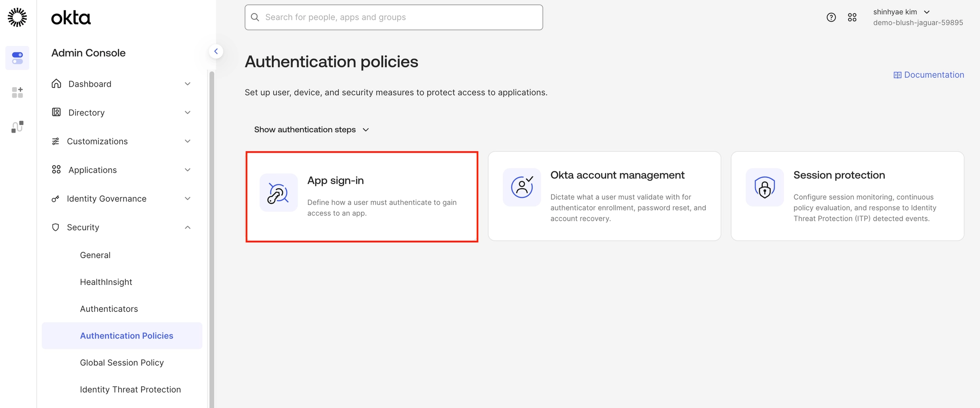This screenshot has width=980, height=408.
Task: Open the Okta account management card title
Action: [x=617, y=175]
